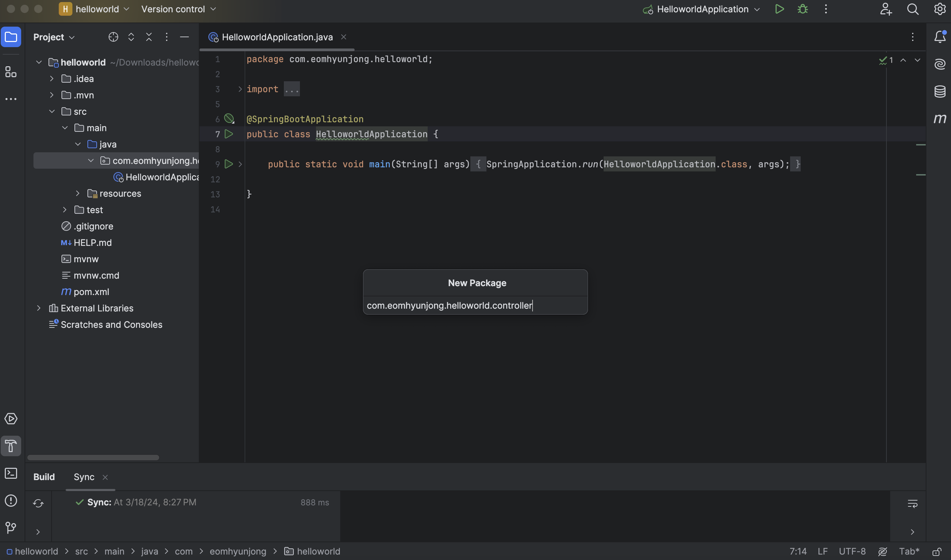The image size is (951, 560).
Task: Open the Database tool window icon
Action: (x=940, y=91)
